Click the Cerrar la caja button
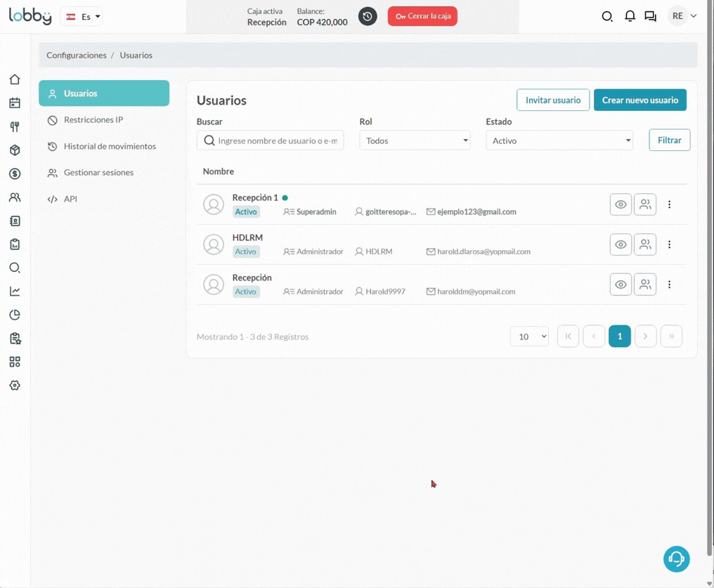The width and height of the screenshot is (714, 588). coord(422,16)
